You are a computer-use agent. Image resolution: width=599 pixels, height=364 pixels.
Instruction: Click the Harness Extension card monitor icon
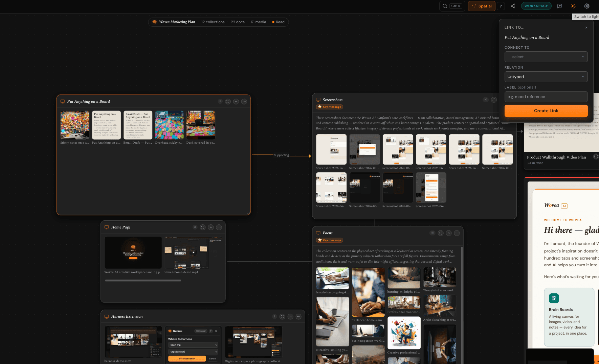(x=107, y=317)
